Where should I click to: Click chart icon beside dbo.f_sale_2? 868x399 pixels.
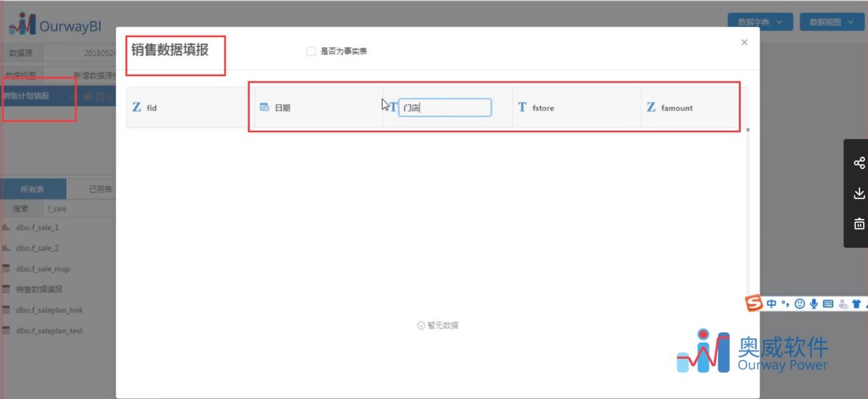[x=6, y=248]
